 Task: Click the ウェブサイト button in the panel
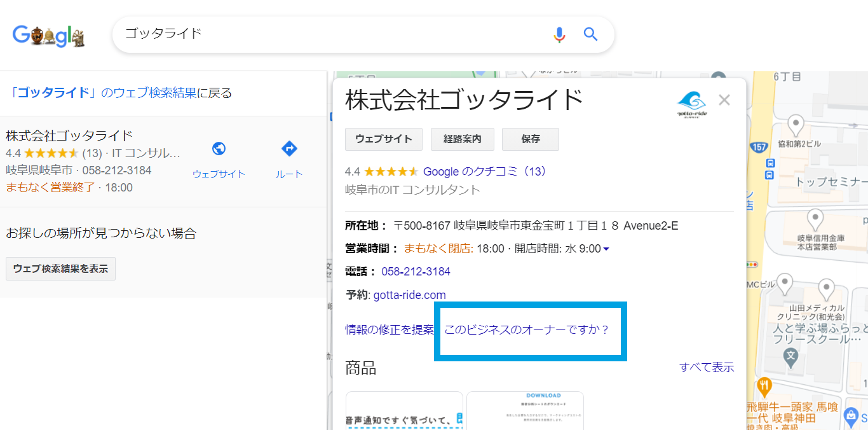tap(384, 139)
